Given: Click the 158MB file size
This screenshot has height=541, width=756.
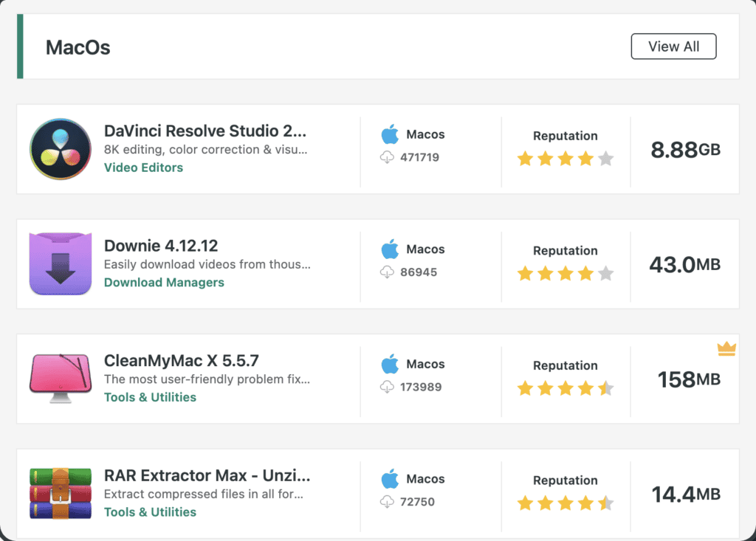Looking at the screenshot, I should (x=689, y=379).
